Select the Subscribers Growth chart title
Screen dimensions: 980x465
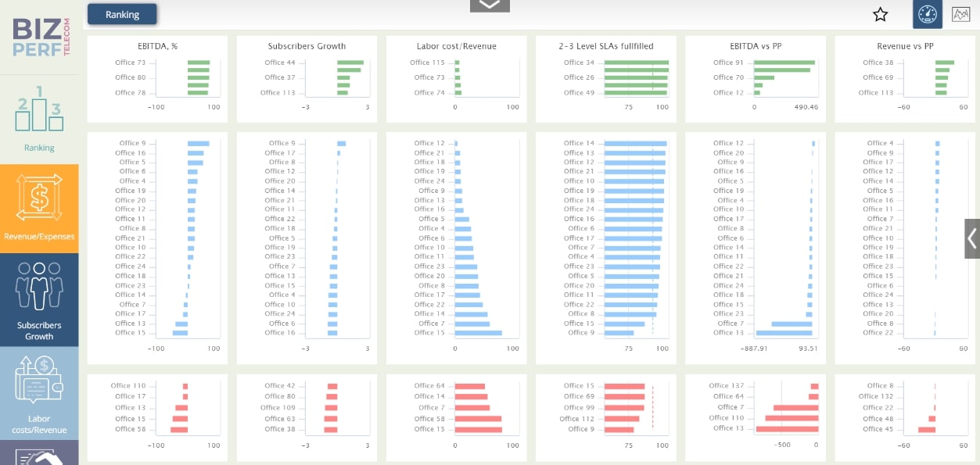pos(307,46)
